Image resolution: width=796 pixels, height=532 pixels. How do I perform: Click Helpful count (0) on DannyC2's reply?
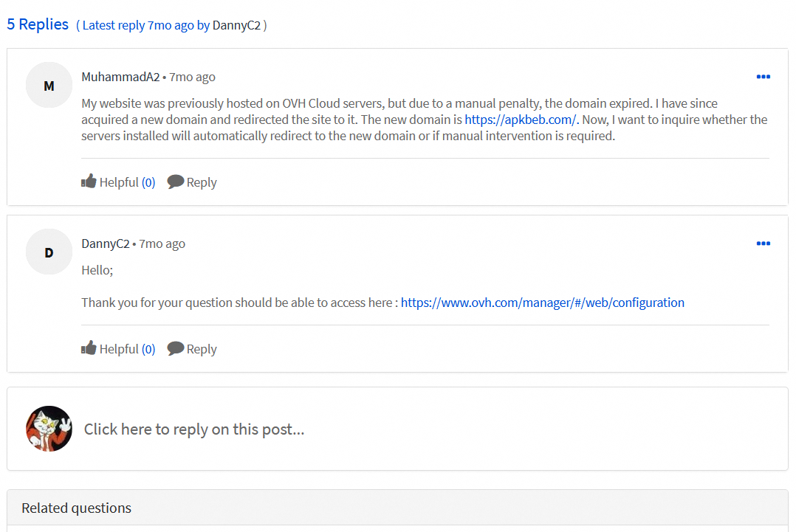point(148,349)
